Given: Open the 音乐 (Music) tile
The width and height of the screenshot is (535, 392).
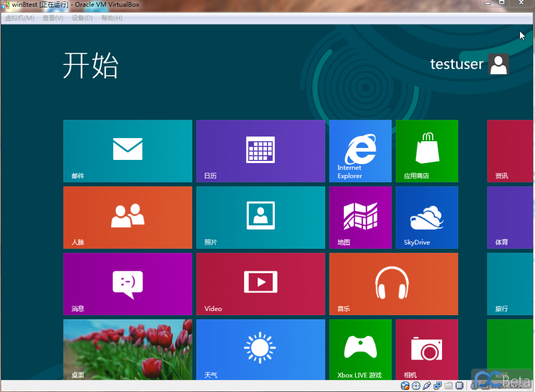Looking at the screenshot, I should click(393, 284).
